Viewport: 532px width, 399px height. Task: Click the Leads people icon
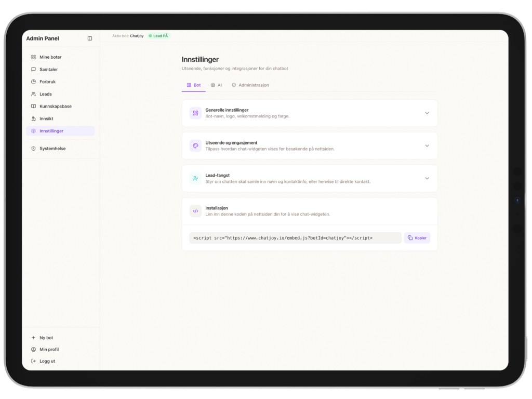point(34,94)
